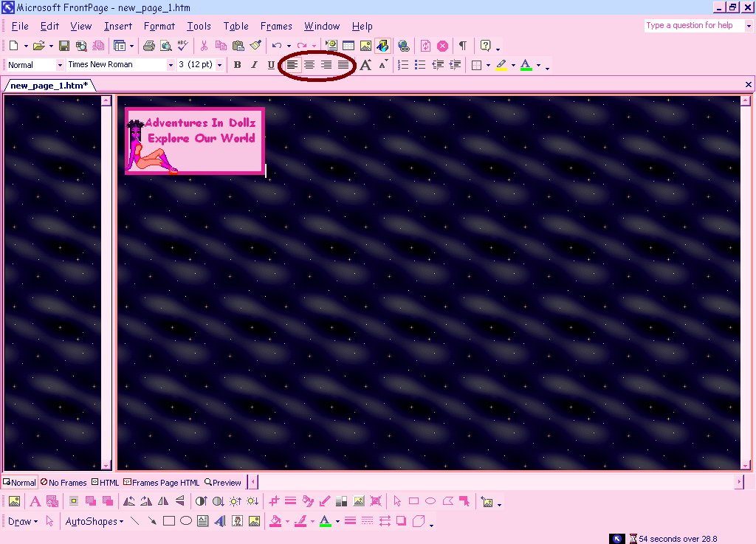This screenshot has width=756, height=544.
Task: Open the AutoShapes dropdown
Action: click(x=94, y=521)
